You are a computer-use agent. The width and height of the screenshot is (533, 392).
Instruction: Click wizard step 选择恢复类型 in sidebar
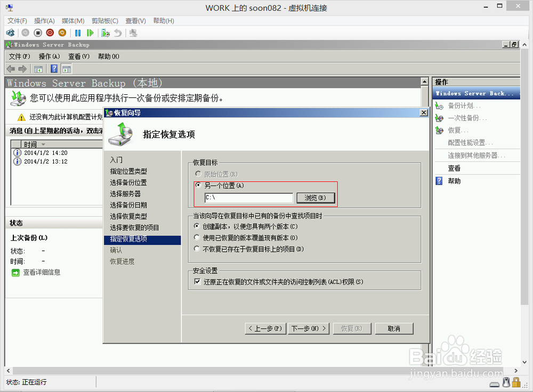[x=128, y=216]
